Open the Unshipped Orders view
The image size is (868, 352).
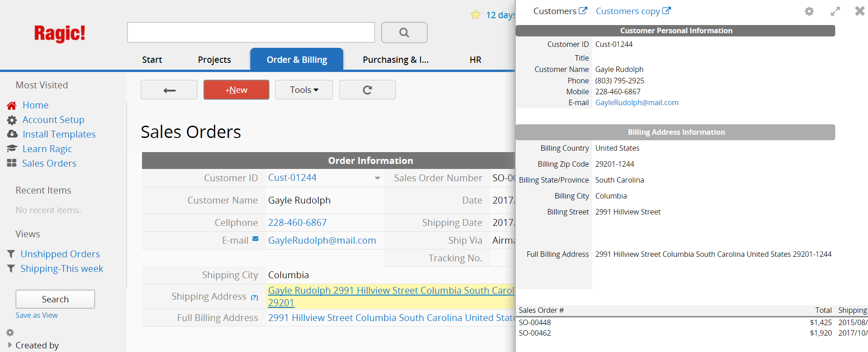point(60,254)
